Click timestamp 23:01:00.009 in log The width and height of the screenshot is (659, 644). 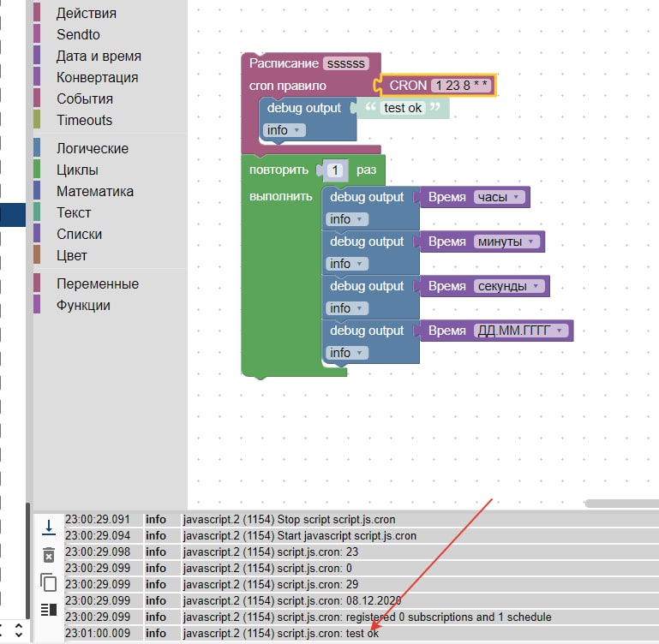tap(98, 633)
